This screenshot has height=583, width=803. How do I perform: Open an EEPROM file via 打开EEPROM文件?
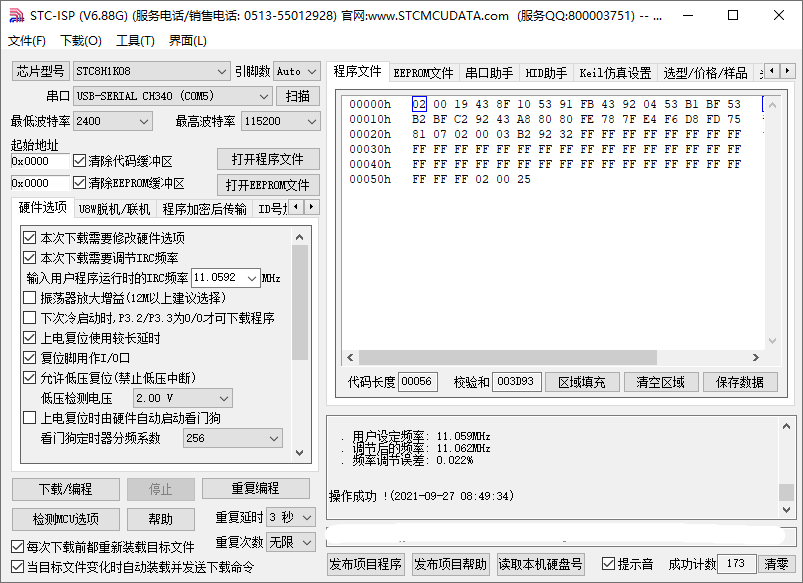pyautogui.click(x=268, y=185)
